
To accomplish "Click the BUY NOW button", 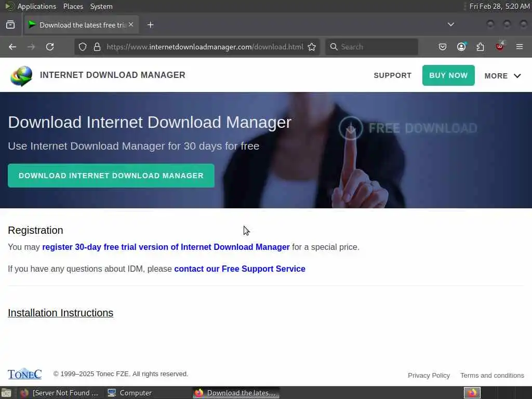I will (448, 75).
